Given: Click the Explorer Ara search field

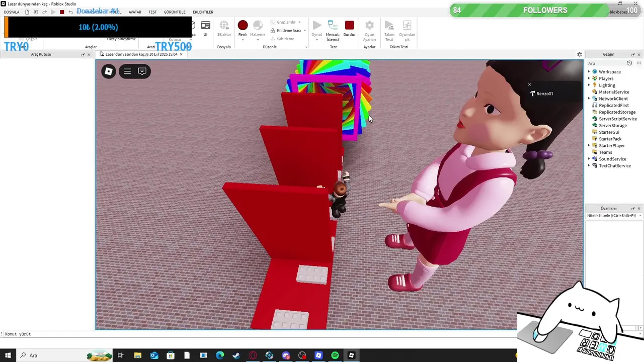Looking at the screenshot, I should coord(606,63).
